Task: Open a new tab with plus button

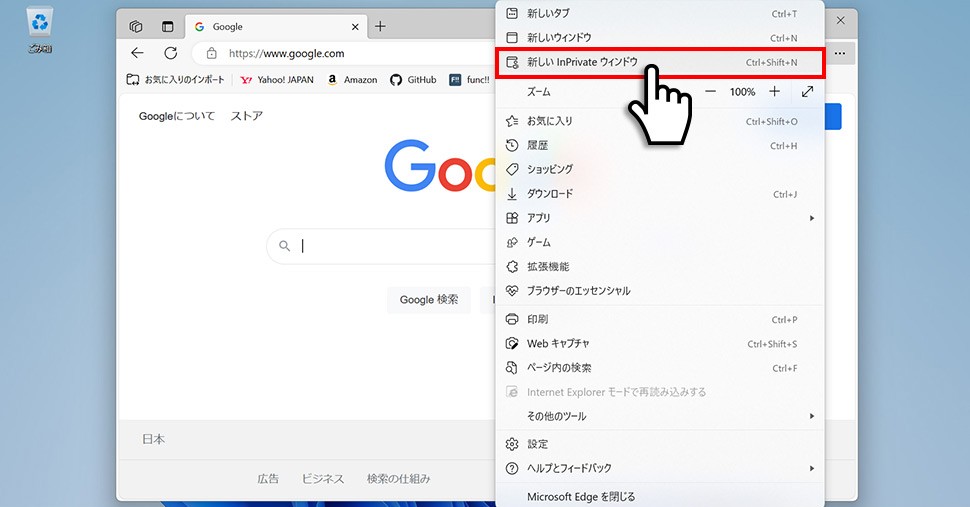Action: (x=380, y=26)
